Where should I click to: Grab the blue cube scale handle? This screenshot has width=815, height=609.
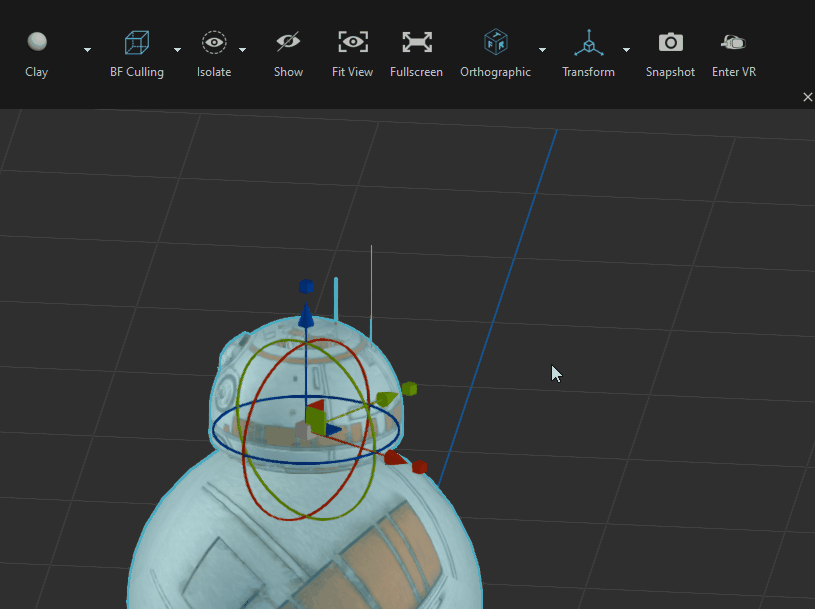tap(306, 286)
